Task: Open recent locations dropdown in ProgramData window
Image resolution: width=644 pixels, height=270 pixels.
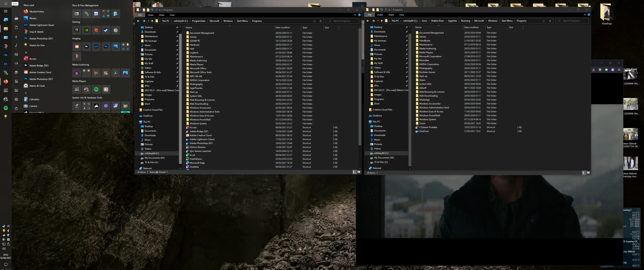Action: [x=148, y=21]
